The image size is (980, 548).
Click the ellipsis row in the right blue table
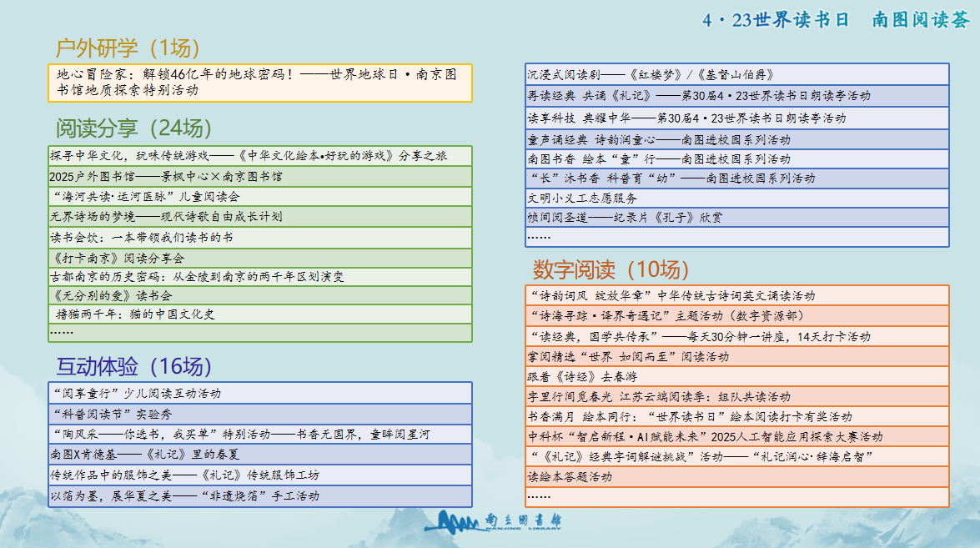click(x=737, y=237)
